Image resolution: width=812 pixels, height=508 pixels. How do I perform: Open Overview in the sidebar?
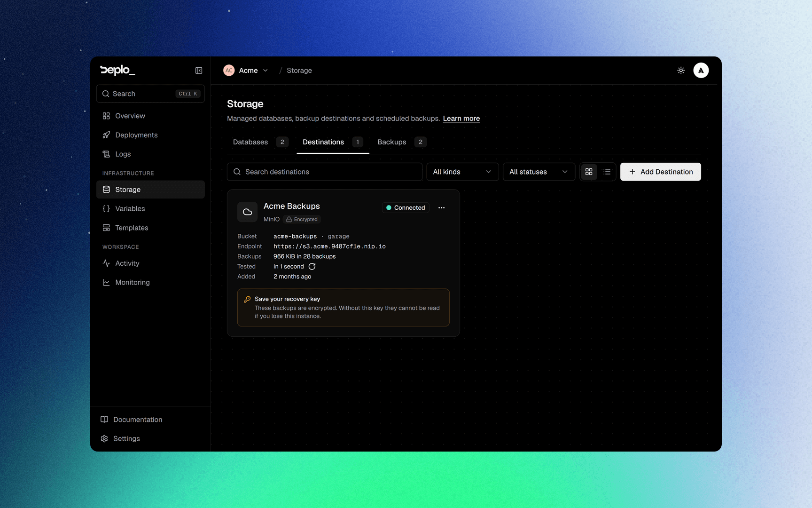point(150,116)
